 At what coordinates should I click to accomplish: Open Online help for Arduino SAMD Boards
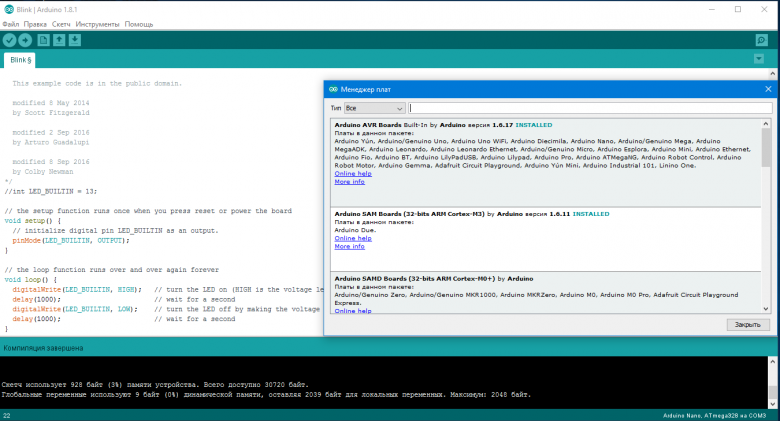(x=353, y=311)
